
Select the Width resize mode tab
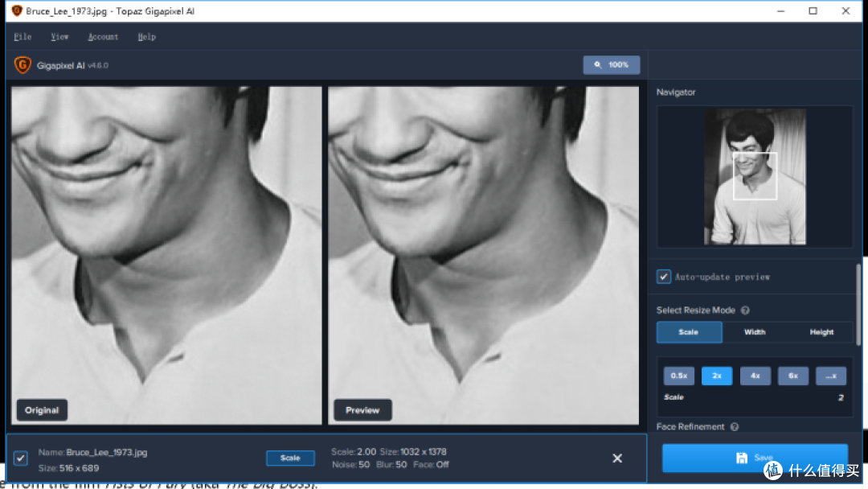(x=755, y=331)
